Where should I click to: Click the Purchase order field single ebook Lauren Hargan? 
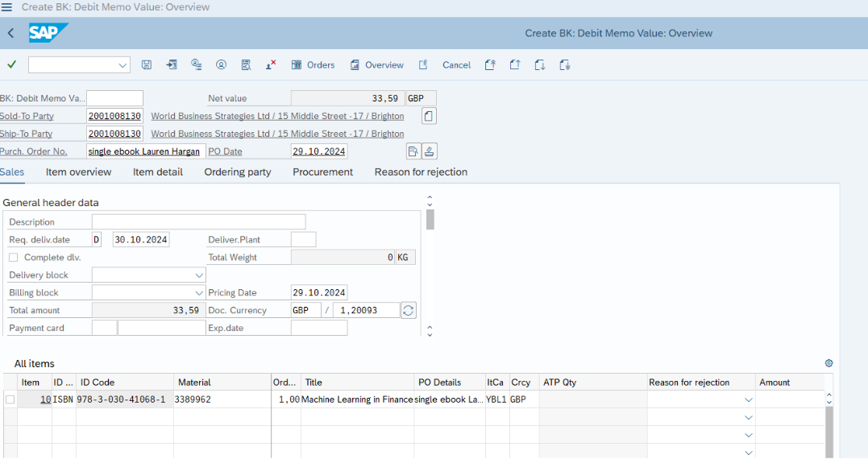(146, 151)
